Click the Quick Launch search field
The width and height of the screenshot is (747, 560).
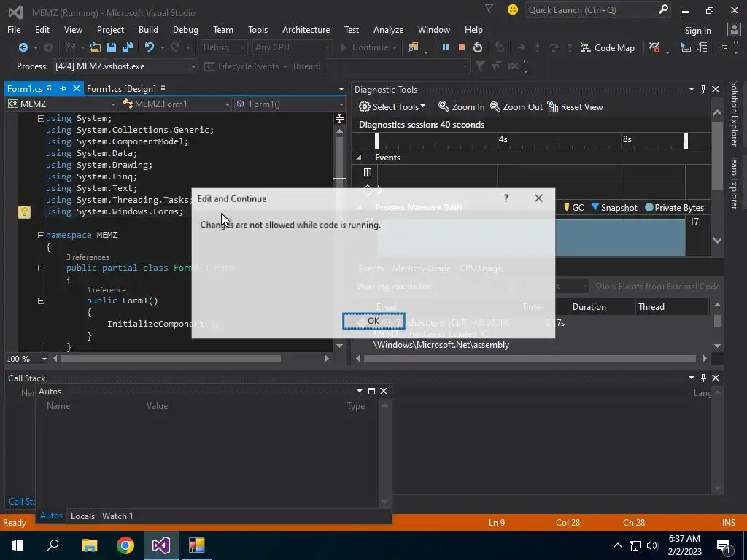point(598,10)
